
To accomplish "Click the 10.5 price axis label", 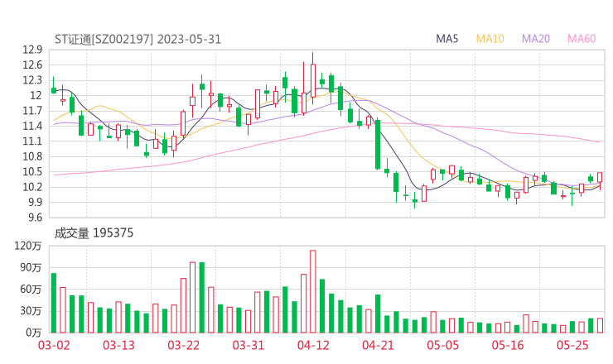I will coord(32,172).
